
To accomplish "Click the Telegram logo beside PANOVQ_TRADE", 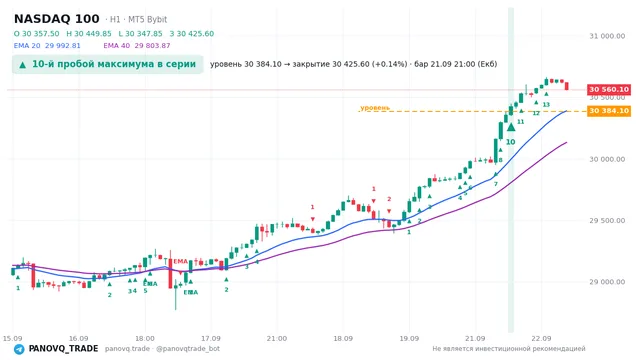I will [x=19, y=349].
